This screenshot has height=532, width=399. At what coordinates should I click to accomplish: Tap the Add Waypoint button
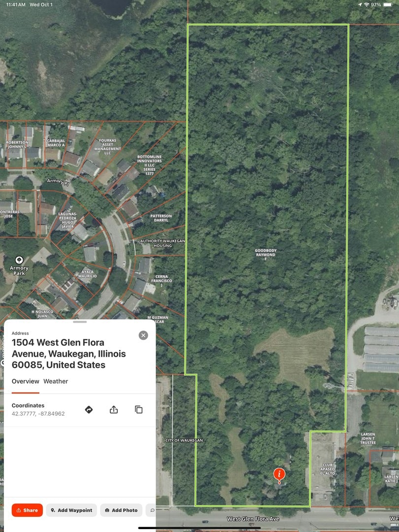pyautogui.click(x=71, y=510)
